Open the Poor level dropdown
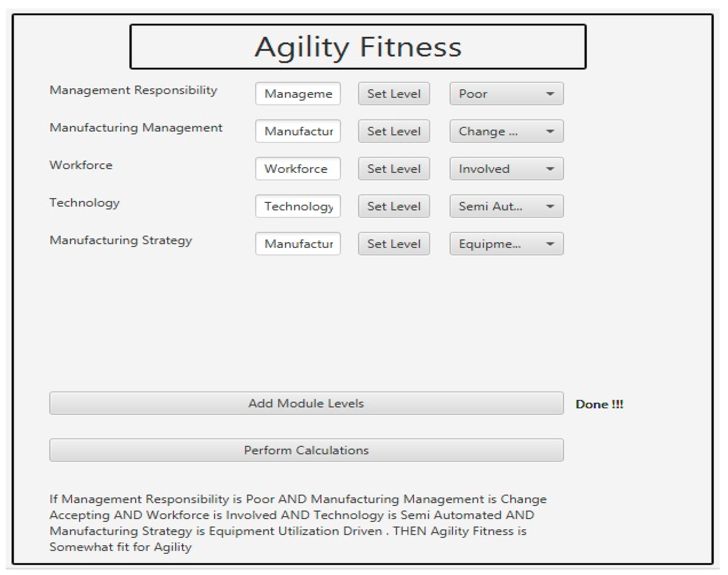728x575 pixels. (506, 94)
